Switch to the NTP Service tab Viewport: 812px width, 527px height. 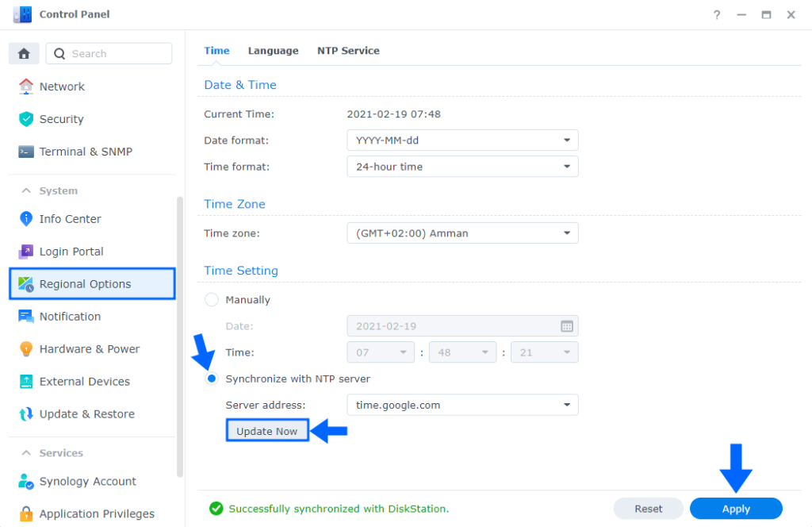click(347, 50)
